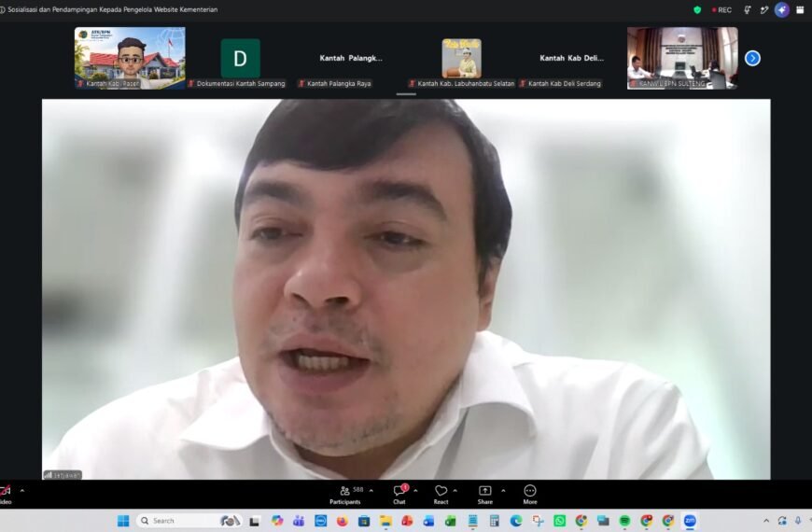Open the React emoji menu

[x=441, y=495]
